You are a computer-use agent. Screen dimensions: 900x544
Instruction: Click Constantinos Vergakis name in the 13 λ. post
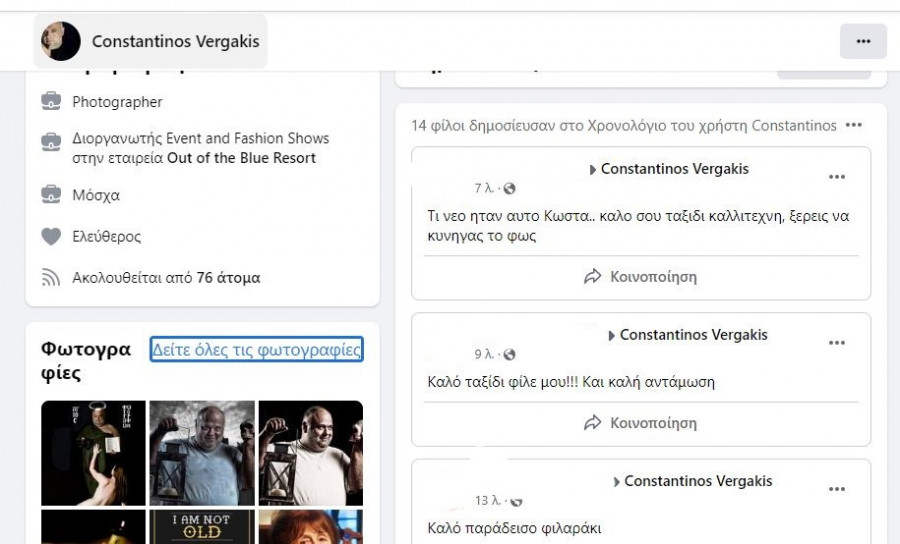tap(698, 481)
